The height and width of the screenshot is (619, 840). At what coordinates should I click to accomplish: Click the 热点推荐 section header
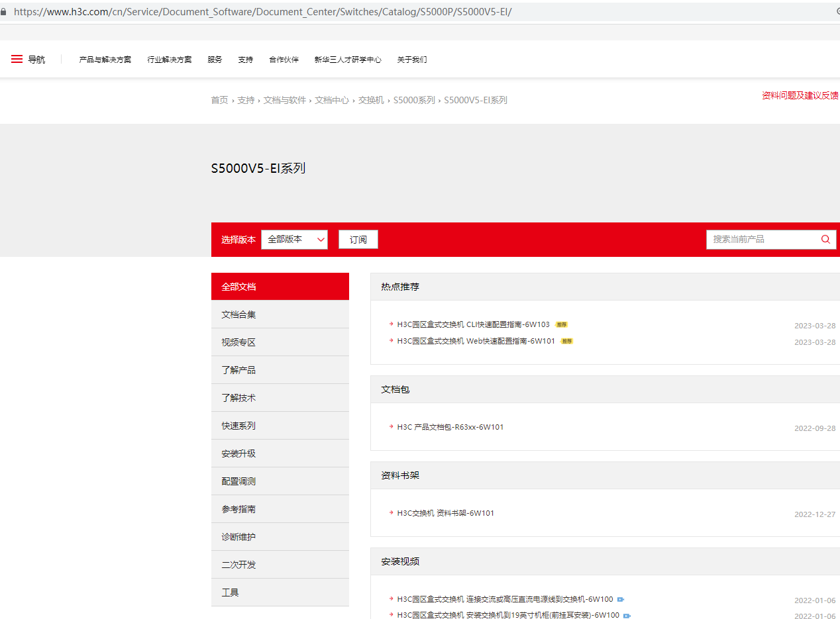(x=400, y=287)
